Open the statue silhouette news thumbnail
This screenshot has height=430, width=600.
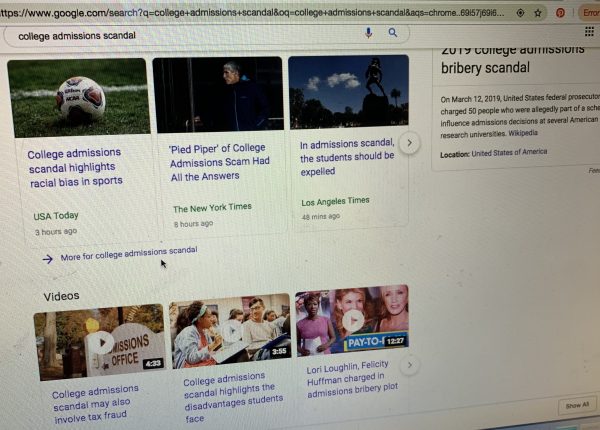(349, 91)
